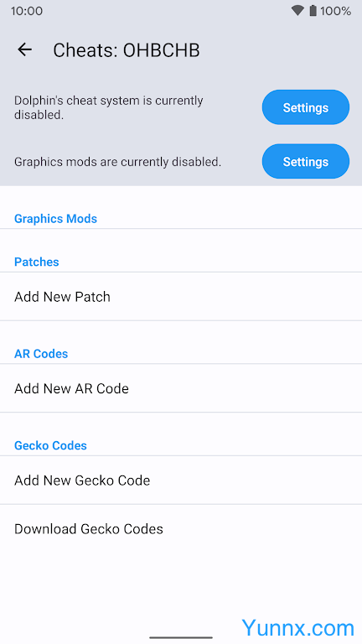Select Add New Patch
Screen dimensions: 362x644
[x=181, y=297]
